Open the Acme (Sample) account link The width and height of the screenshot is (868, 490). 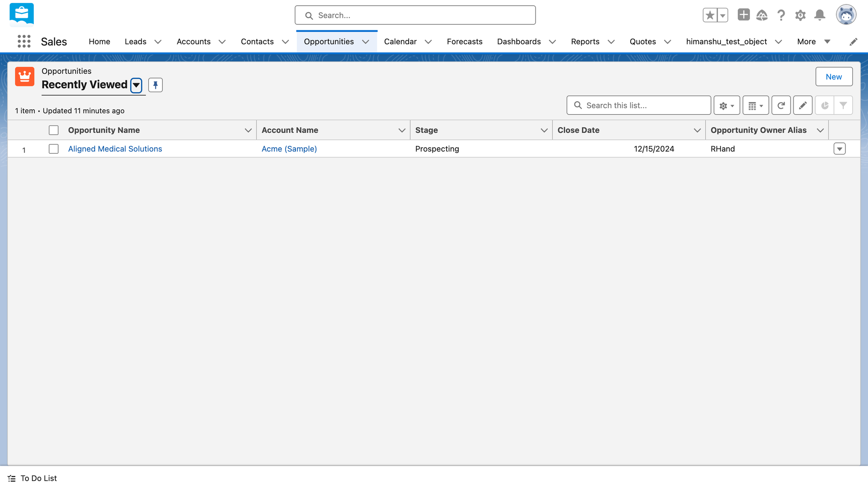tap(289, 149)
